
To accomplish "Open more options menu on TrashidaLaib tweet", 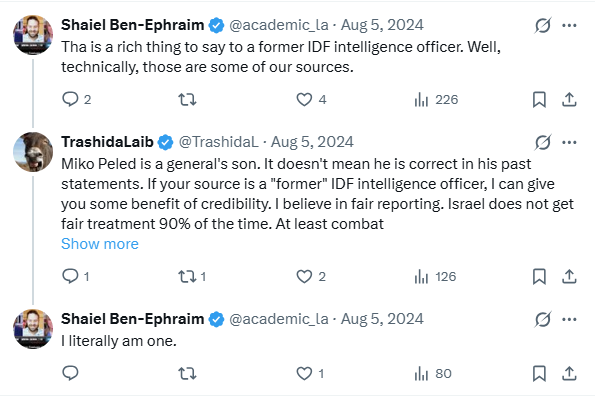I will point(569,142).
